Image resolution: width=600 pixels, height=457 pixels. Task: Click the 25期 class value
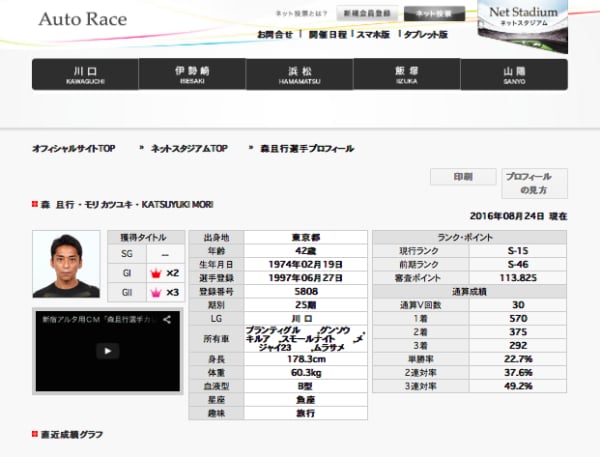coord(306,305)
